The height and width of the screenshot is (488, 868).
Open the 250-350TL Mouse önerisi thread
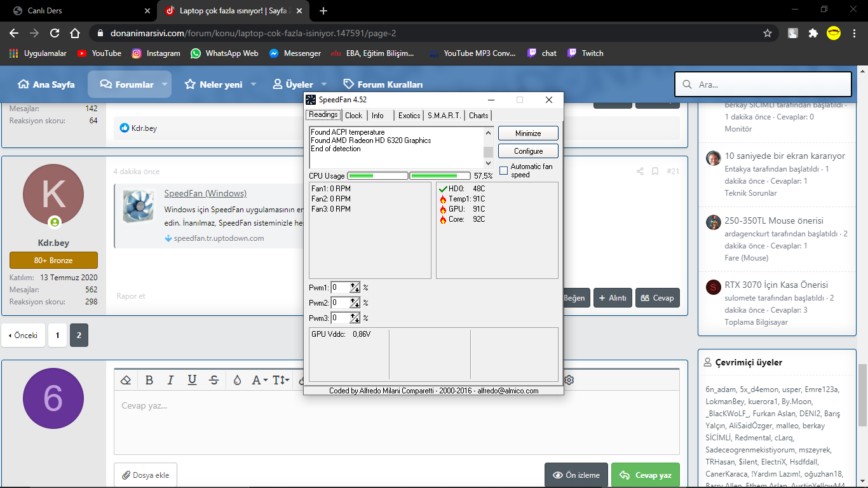coord(774,220)
